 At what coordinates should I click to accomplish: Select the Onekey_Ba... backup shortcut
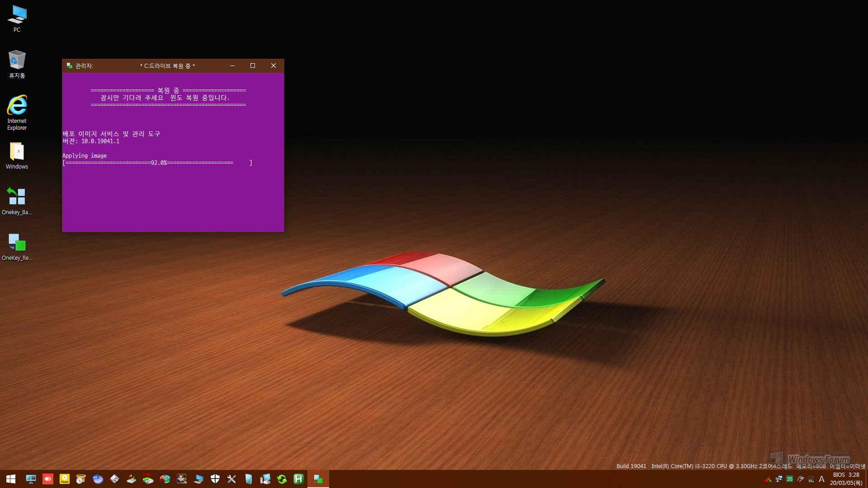pos(17,202)
